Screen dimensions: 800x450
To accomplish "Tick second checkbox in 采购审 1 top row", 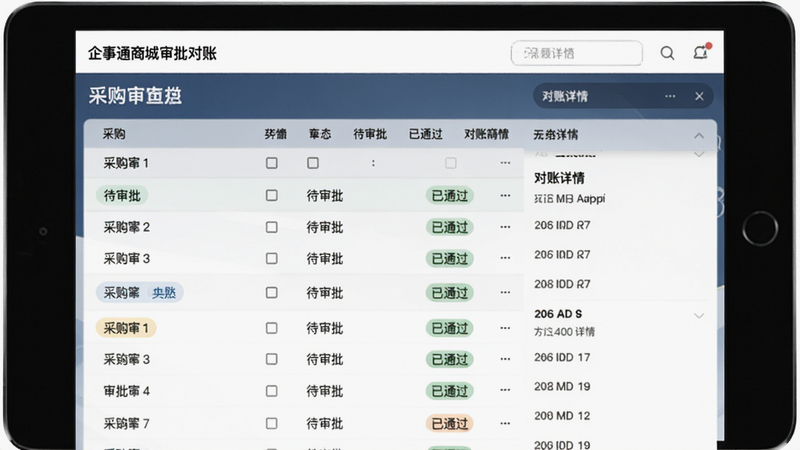I will 313,163.
